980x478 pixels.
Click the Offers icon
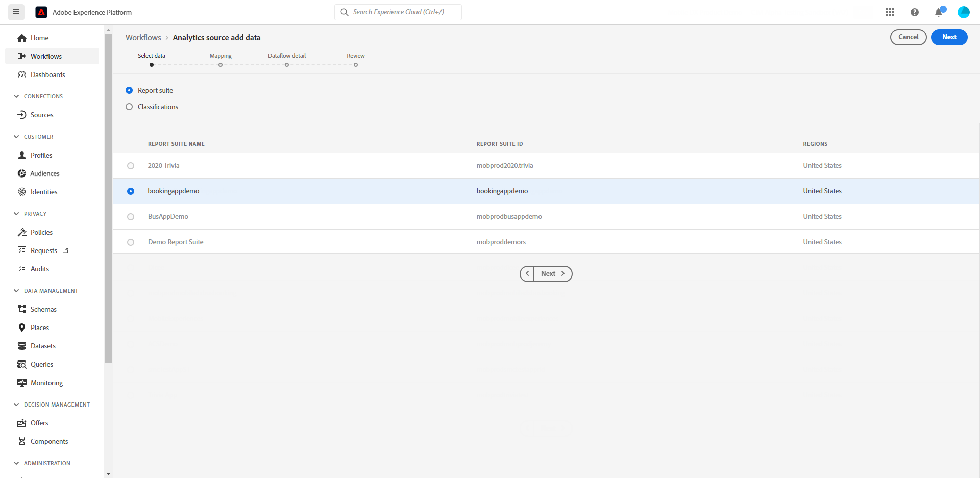coord(22,423)
